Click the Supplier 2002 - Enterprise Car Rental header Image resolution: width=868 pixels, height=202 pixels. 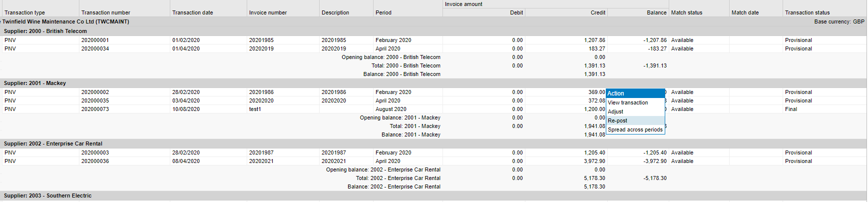pos(53,143)
